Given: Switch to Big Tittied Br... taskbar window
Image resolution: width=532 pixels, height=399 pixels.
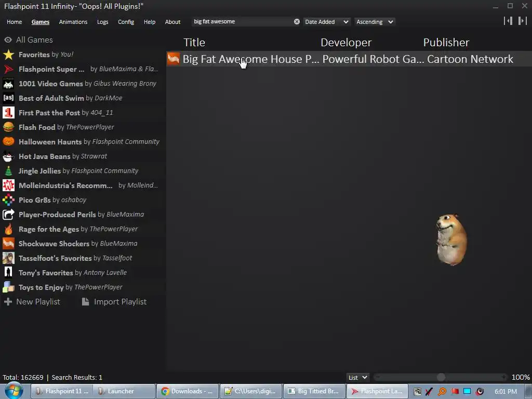Looking at the screenshot, I should (x=314, y=391).
